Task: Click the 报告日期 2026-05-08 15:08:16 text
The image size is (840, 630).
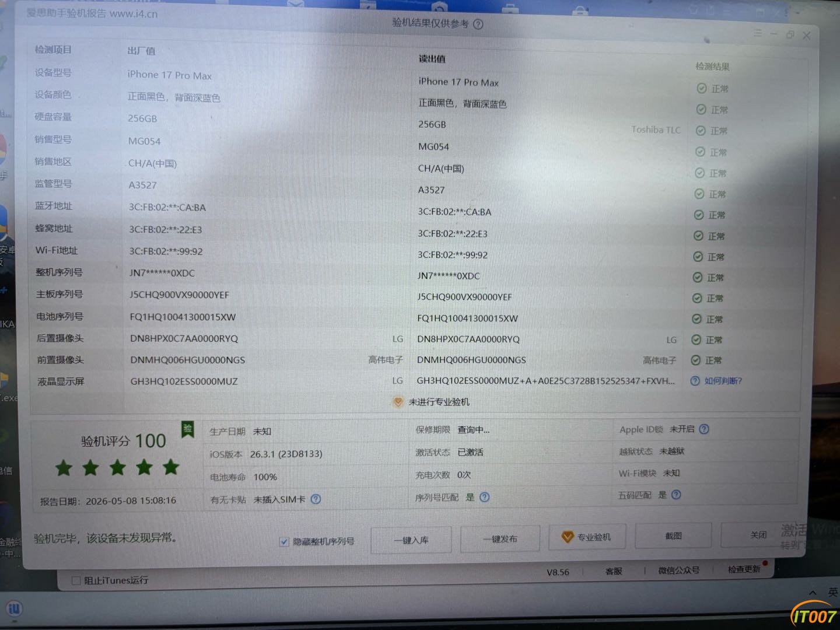Action: (108, 501)
